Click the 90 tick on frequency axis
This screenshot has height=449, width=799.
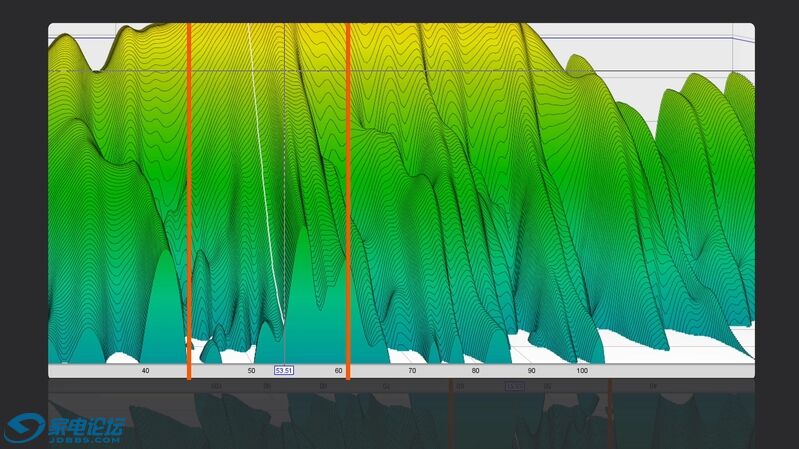(532, 371)
